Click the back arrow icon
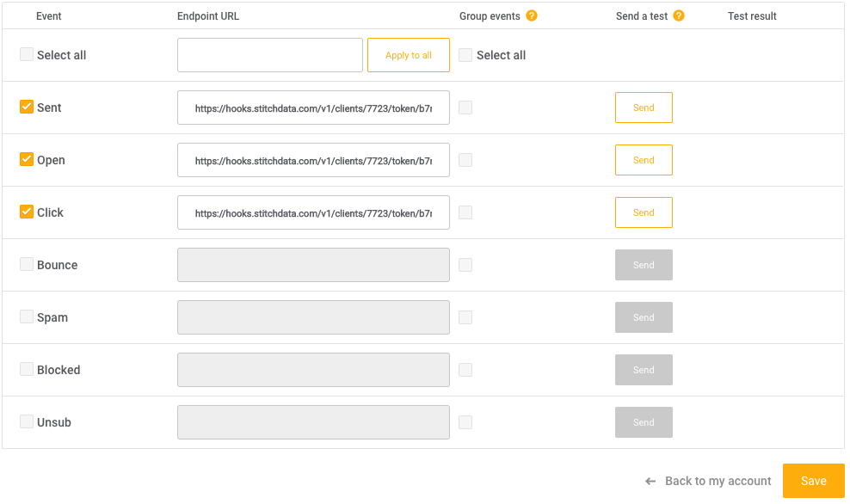Viewport: 850px width, 504px height. 650,481
